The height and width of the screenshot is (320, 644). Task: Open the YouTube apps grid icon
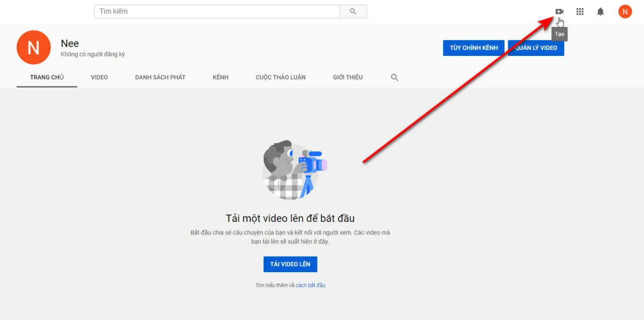click(580, 11)
